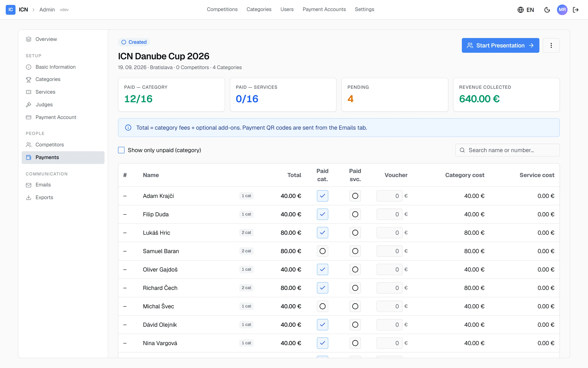Click the Pending 4 card
This screenshot has height=368, width=588.
coord(395,95)
